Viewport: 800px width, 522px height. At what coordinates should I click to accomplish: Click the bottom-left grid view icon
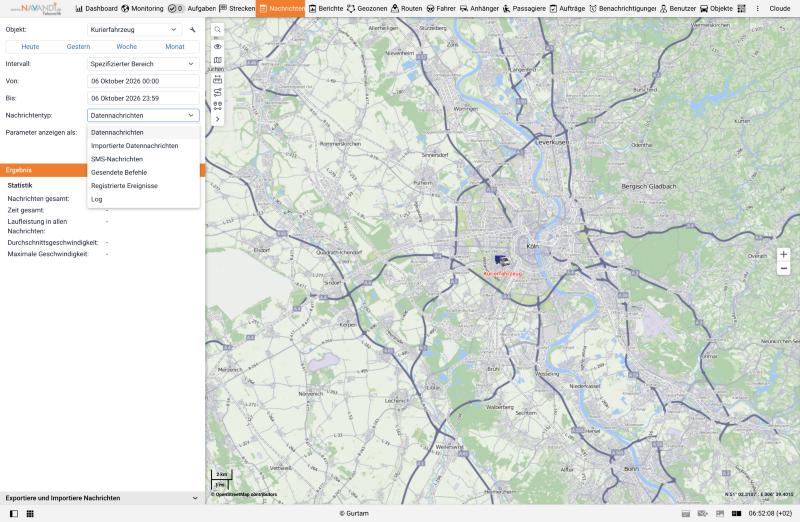pos(30,513)
